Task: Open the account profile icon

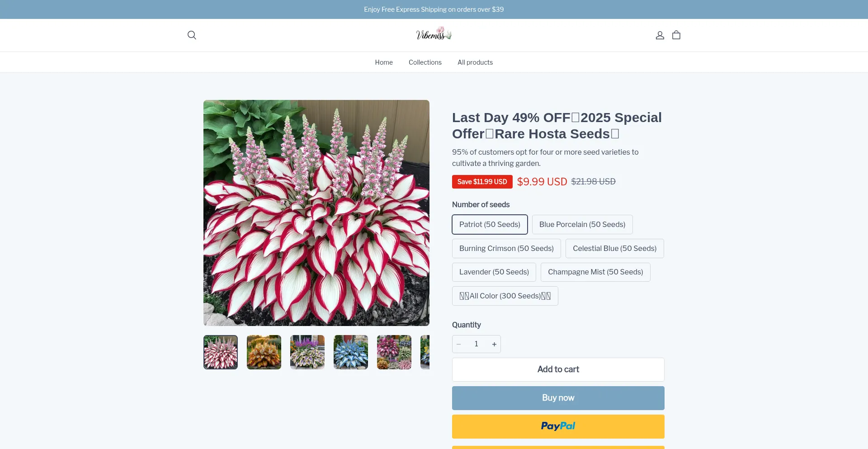Action: (660, 35)
